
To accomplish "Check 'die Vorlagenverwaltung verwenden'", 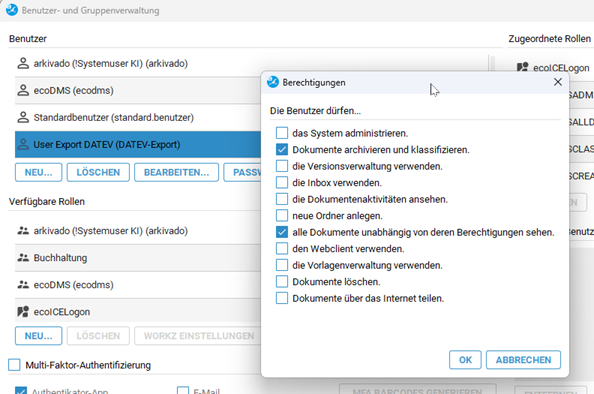I will 282,265.
